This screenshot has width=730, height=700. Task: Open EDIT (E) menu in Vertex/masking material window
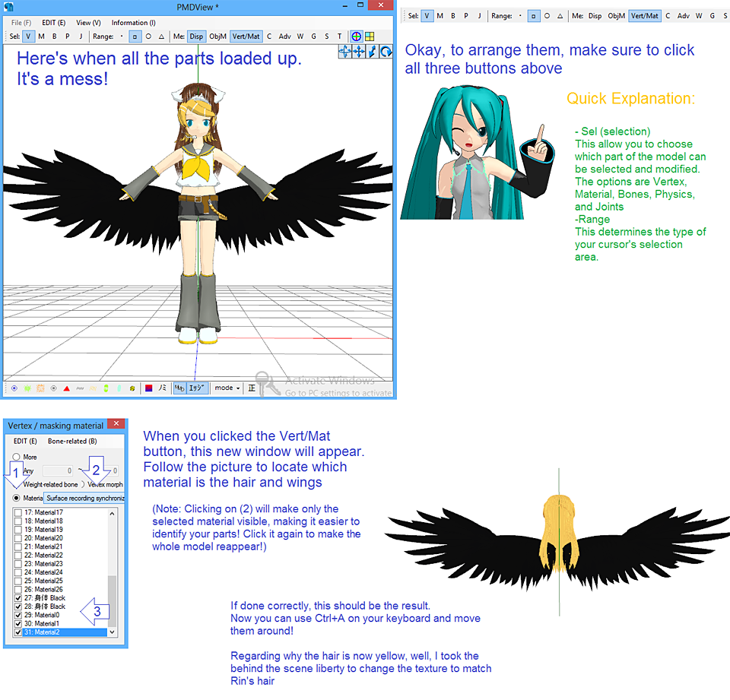click(x=25, y=442)
